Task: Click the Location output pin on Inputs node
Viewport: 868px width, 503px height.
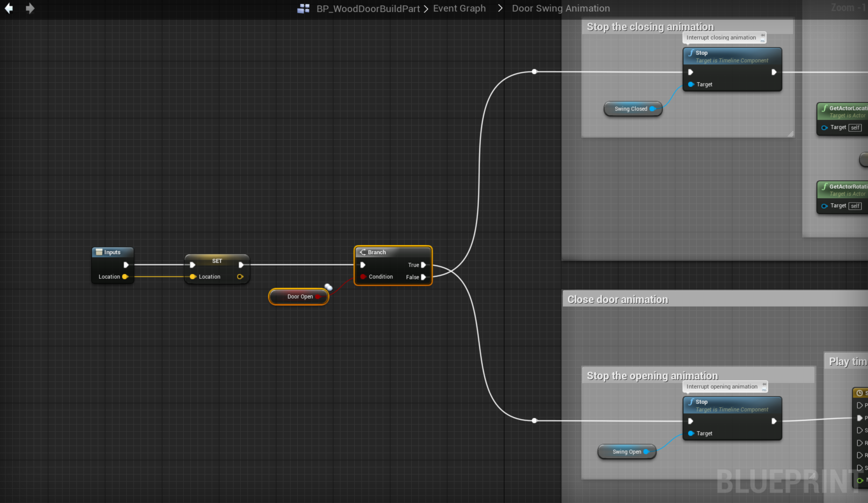Action: [x=125, y=277]
